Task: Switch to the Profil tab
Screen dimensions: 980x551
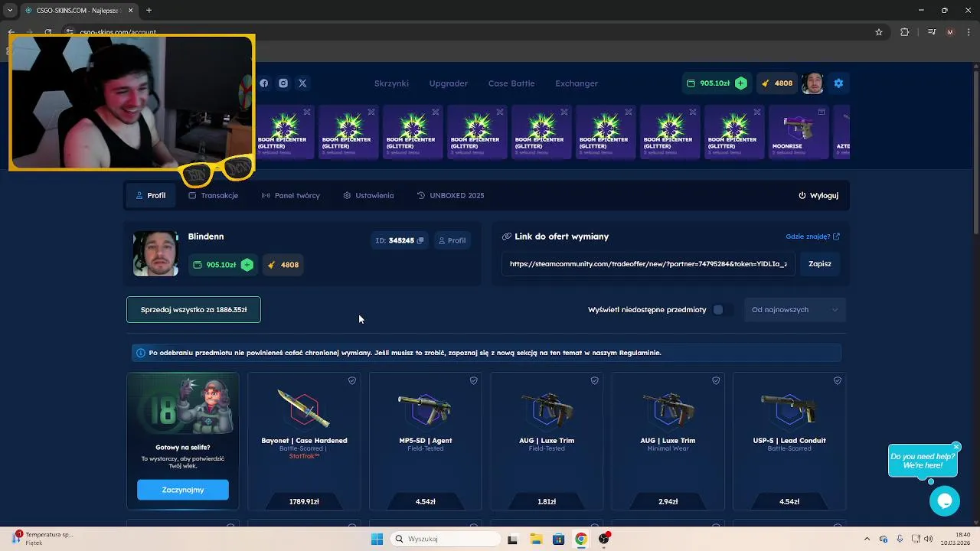Action: click(x=151, y=195)
